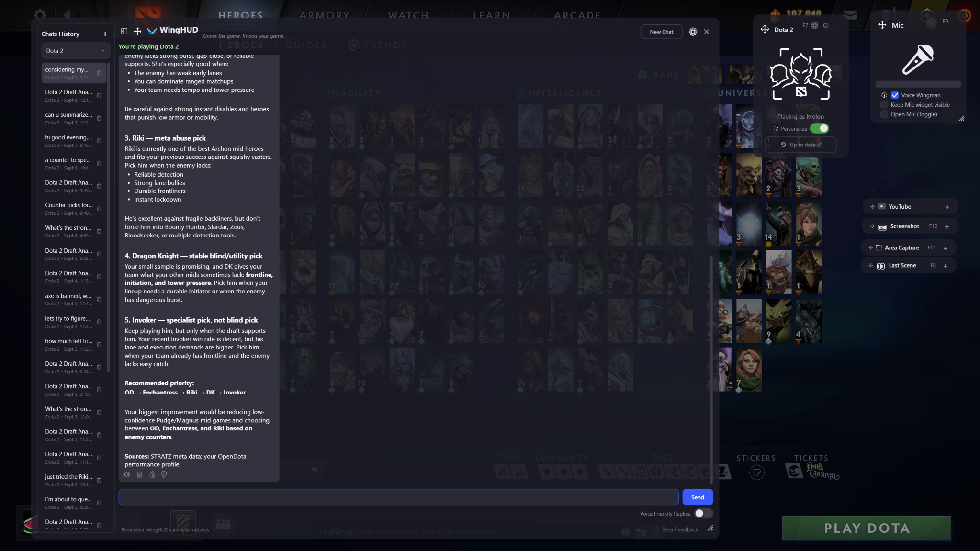Viewport: 980px width, 551px height.
Task: Show Voice Wingman info icon
Action: tap(884, 95)
